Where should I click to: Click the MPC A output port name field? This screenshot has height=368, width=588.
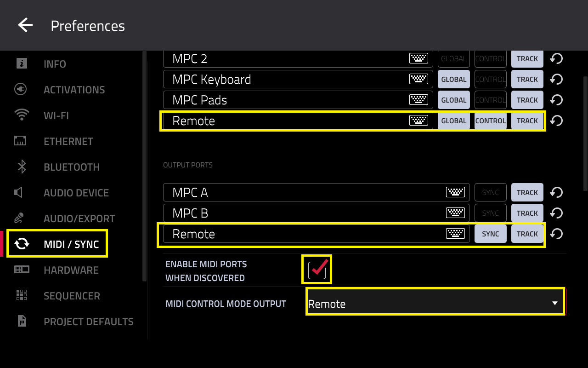coord(317,192)
